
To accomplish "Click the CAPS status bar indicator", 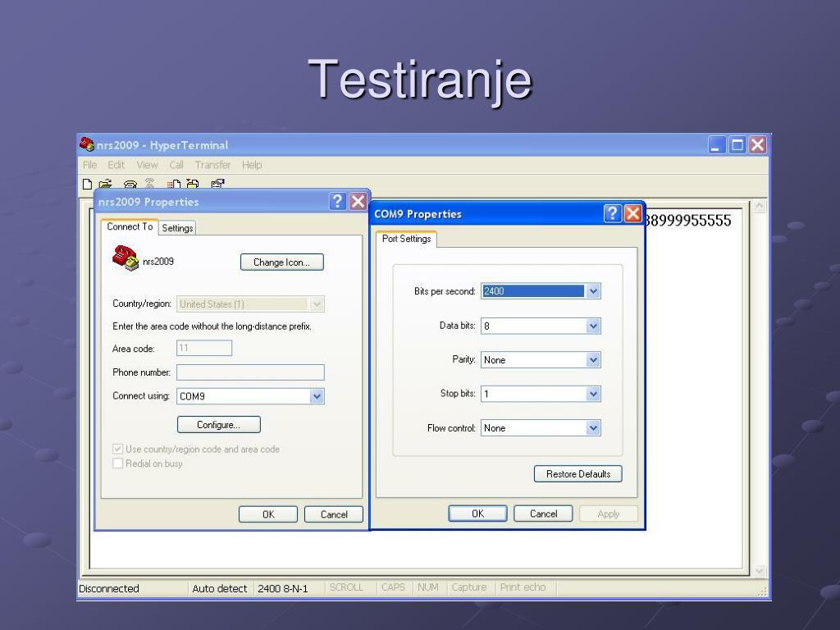I will pos(393,587).
